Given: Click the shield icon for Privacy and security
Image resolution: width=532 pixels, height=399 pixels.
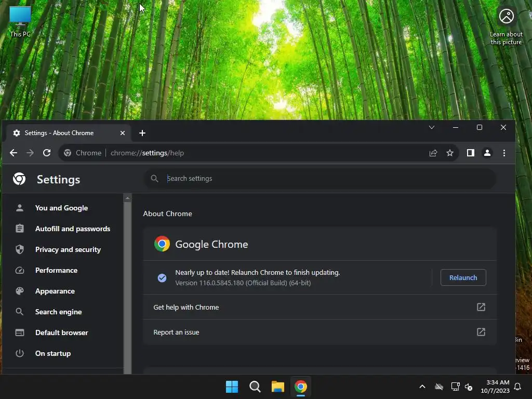Looking at the screenshot, I should click(x=20, y=249).
